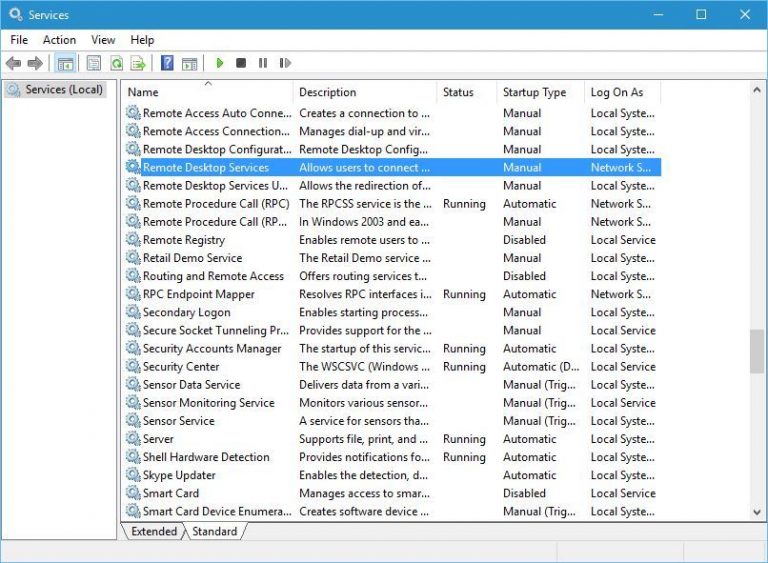Screen dimensions: 768x563
Task: Sort by the Startup Type column header
Action: pos(541,92)
